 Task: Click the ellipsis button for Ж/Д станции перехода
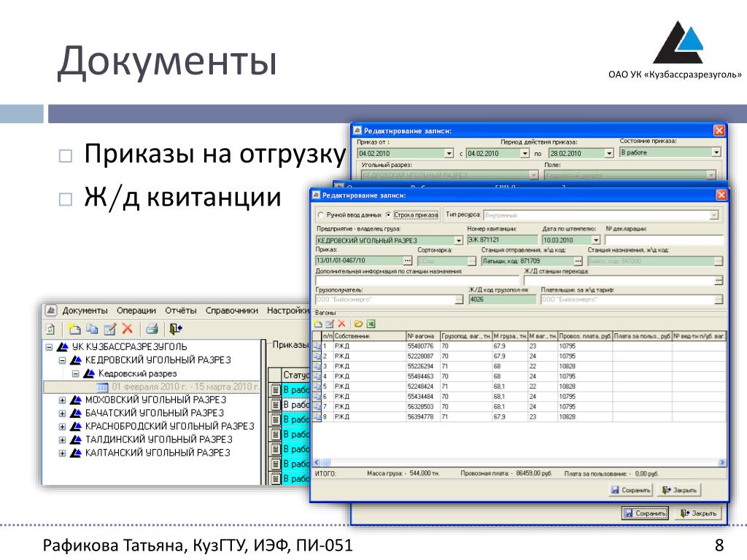click(719, 281)
